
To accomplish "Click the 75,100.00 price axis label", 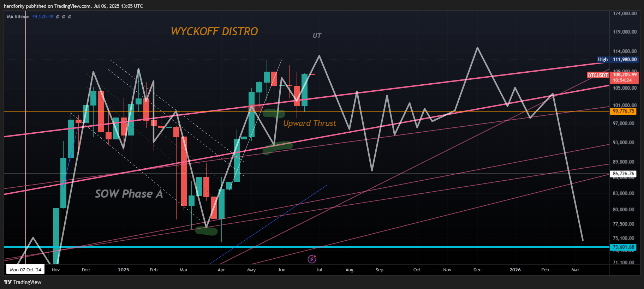I will point(624,238).
